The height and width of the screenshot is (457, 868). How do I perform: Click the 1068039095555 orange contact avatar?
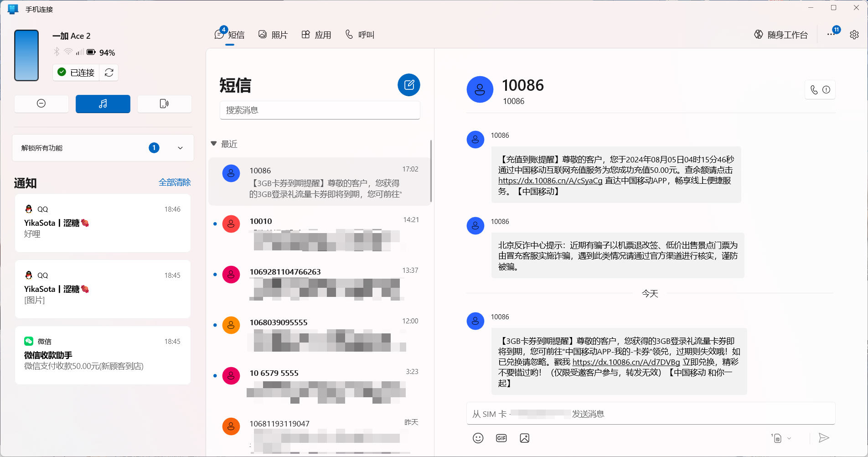click(231, 325)
